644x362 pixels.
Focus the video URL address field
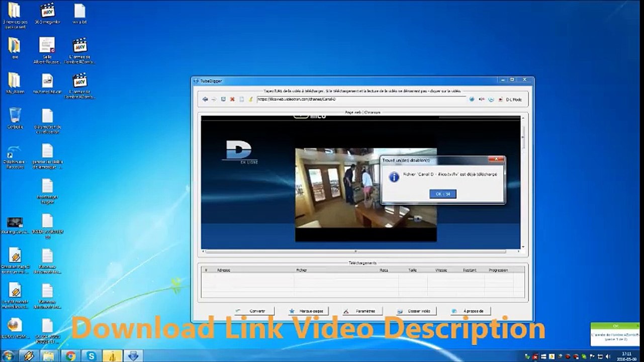[x=361, y=100]
